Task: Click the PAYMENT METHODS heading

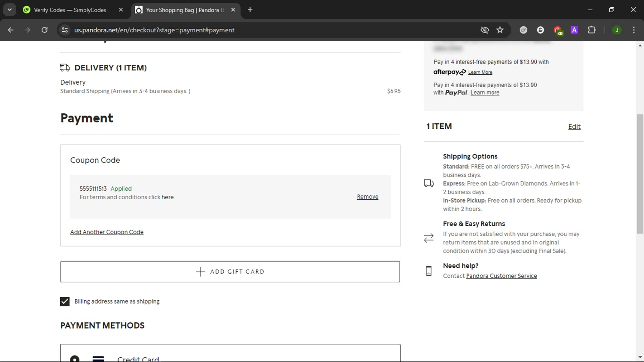Action: pyautogui.click(x=102, y=325)
